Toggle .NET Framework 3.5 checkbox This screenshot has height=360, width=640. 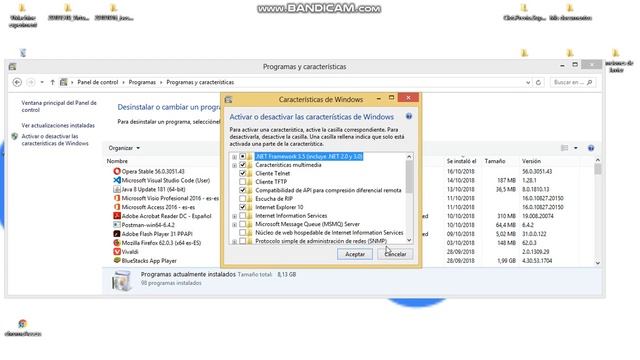[242, 157]
